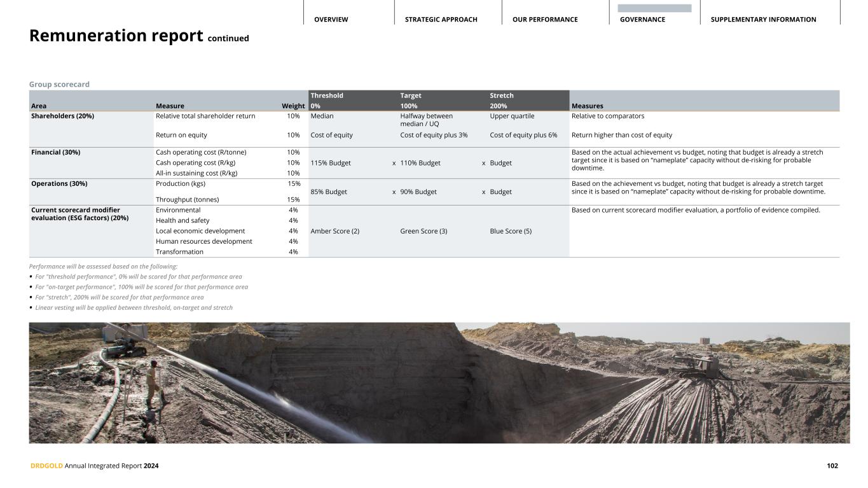Click the Threshold column header
868x488 pixels.
[x=327, y=95]
